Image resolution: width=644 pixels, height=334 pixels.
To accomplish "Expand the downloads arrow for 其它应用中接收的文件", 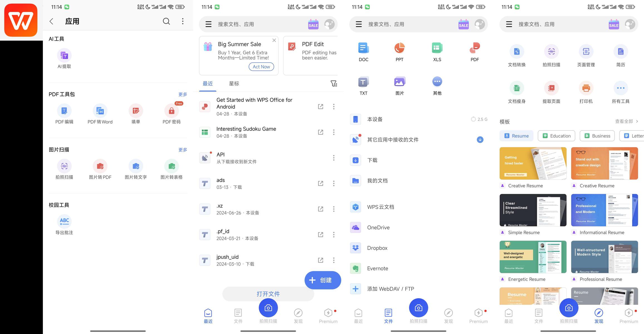I will coord(480,140).
